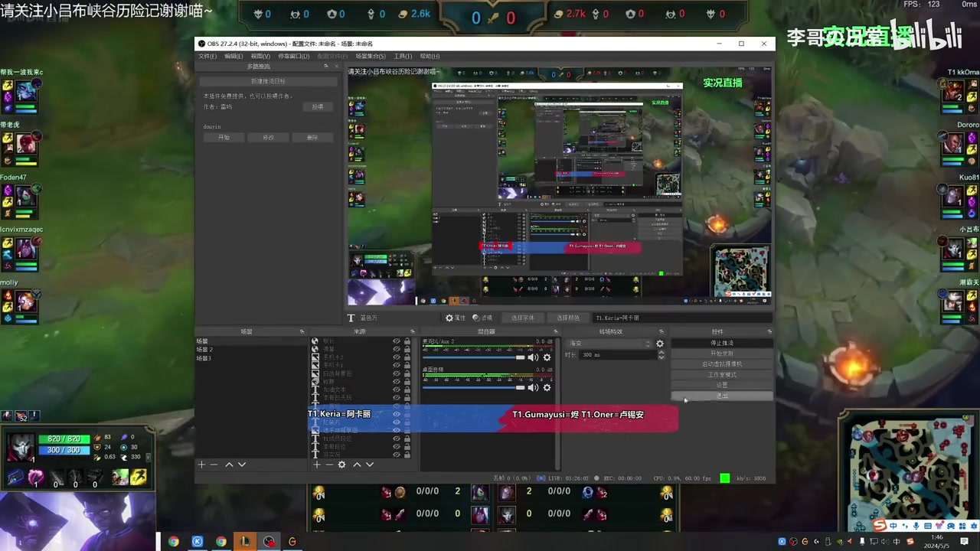Open the 渐变 transition type dropdown
The image size is (980, 551).
(609, 344)
